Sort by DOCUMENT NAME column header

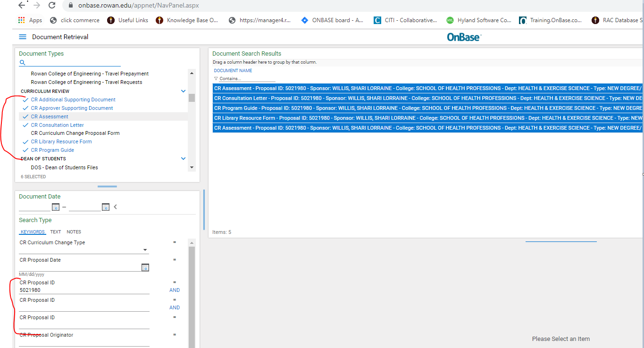coord(233,71)
